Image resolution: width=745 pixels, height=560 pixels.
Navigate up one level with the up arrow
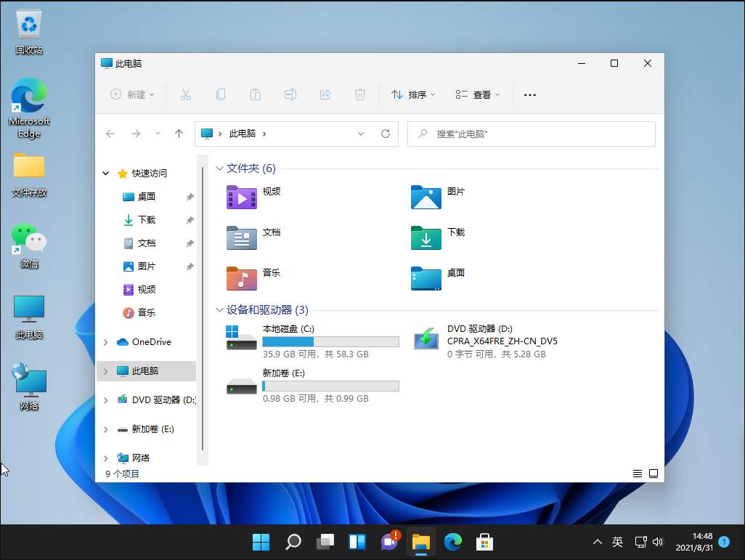pos(179,134)
